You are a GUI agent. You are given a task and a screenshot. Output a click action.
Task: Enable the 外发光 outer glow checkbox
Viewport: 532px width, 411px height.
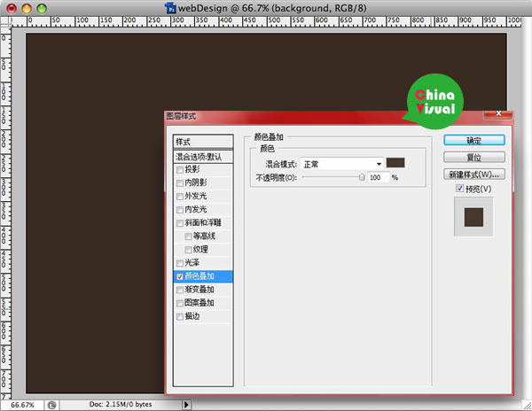(x=180, y=197)
